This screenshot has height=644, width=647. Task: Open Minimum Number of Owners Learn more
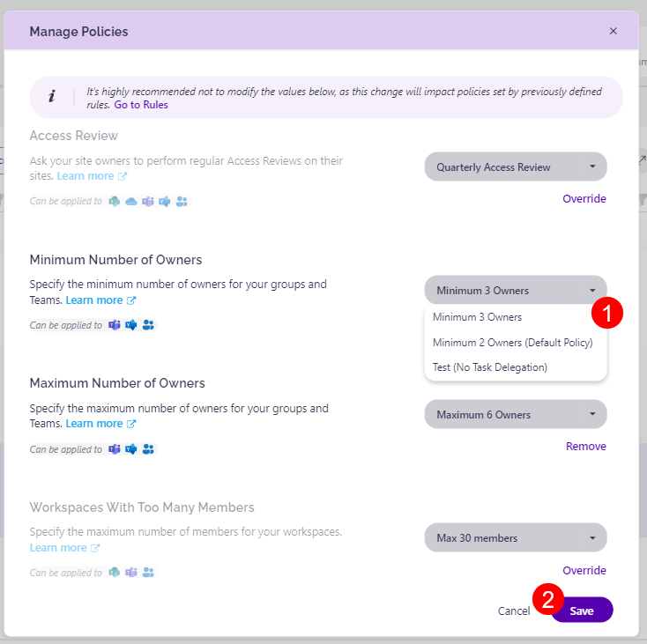point(94,300)
